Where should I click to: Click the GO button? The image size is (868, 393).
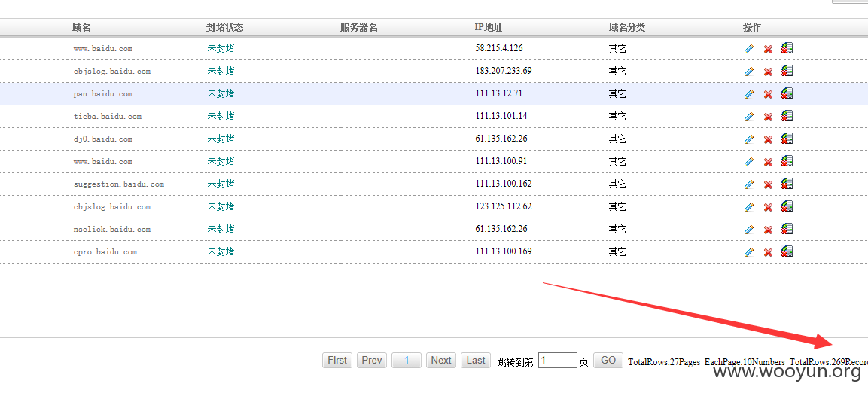pos(608,361)
